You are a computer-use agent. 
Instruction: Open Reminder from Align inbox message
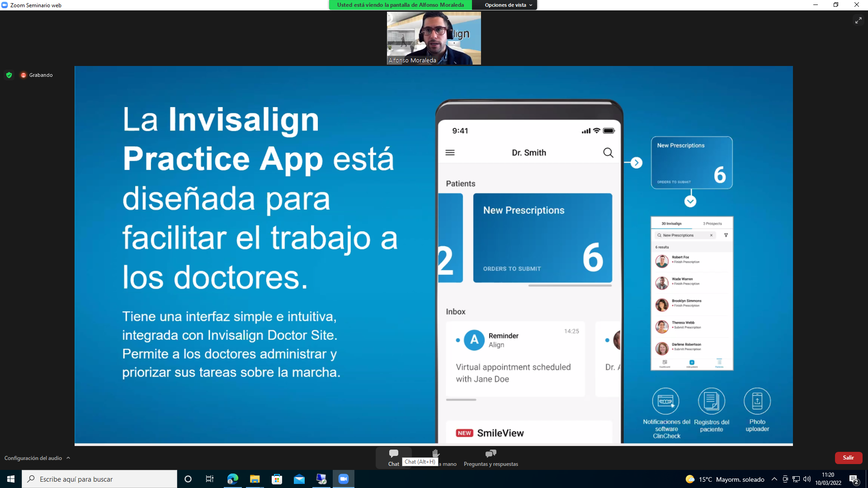coord(515,359)
